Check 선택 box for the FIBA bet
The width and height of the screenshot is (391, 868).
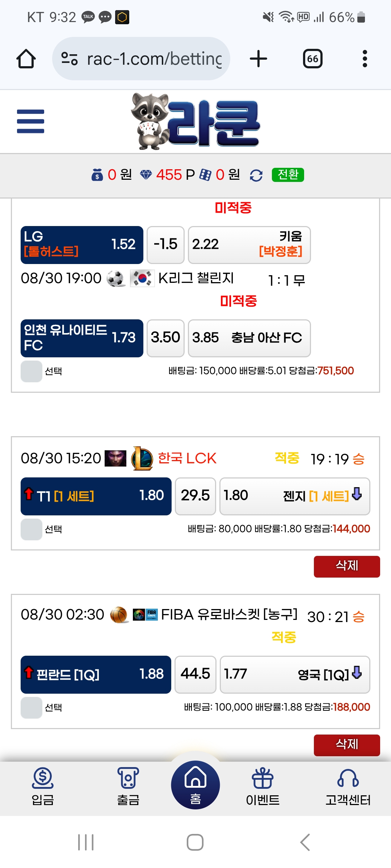point(31,708)
